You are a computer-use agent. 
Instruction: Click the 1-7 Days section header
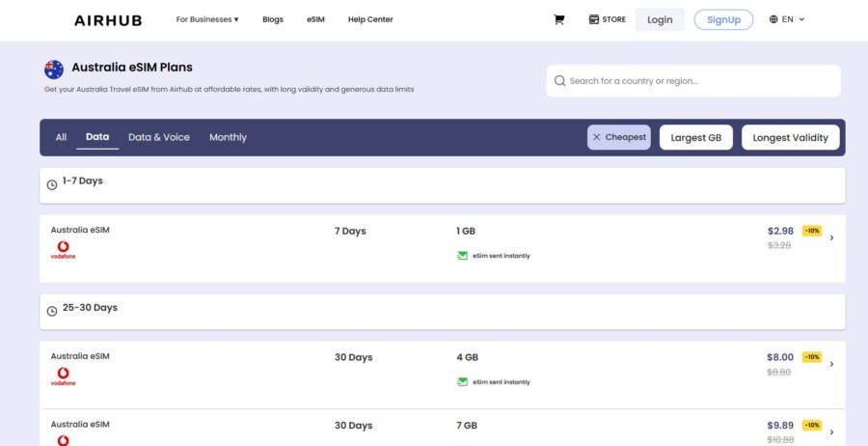pos(443,185)
